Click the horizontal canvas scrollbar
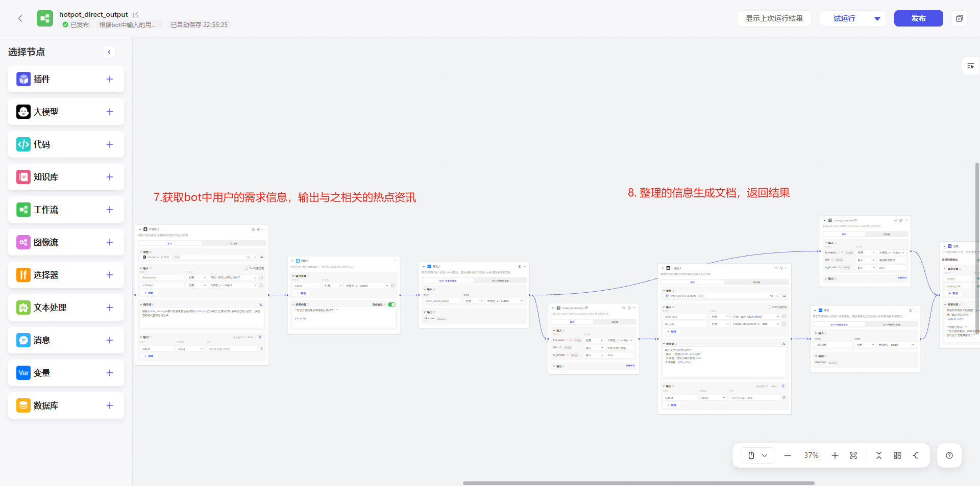The image size is (980, 486). [639, 483]
